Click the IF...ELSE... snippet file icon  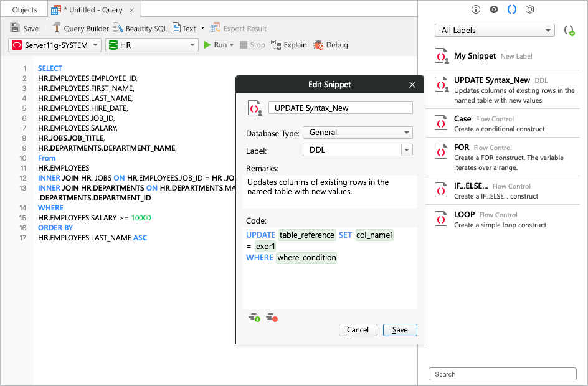coord(441,190)
